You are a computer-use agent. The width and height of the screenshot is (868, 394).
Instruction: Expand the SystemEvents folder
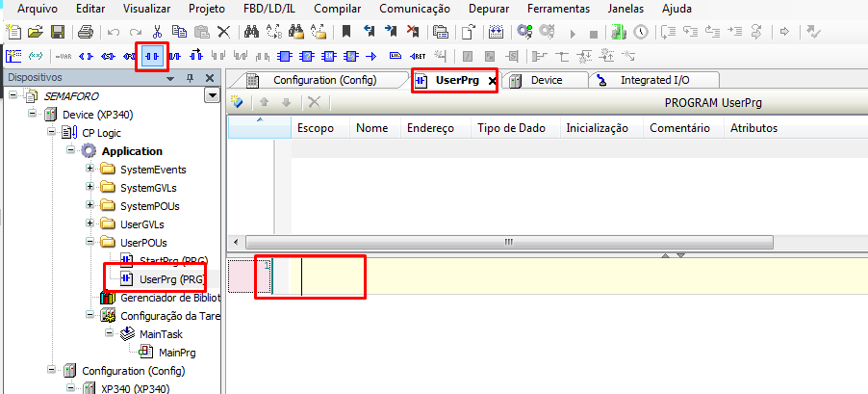[x=90, y=170]
